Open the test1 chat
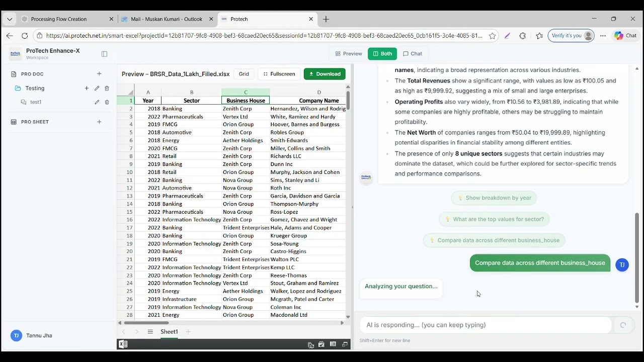This screenshot has width=644, height=362. 36,102
